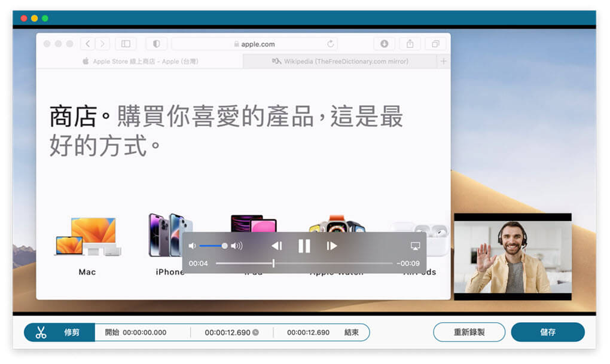The height and width of the screenshot is (364, 610).
Task: Select the 修剪 trim button
Action: [59, 332]
